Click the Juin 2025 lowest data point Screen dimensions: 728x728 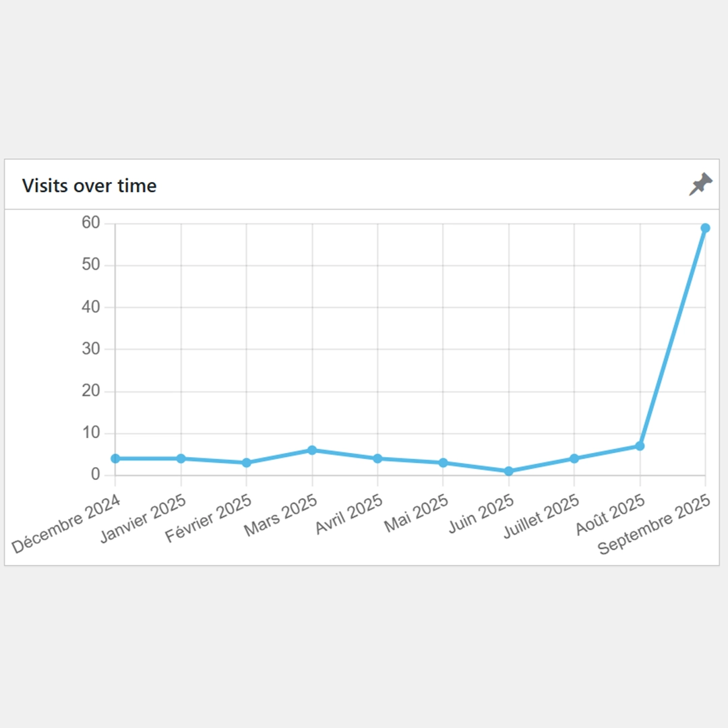[x=509, y=471]
